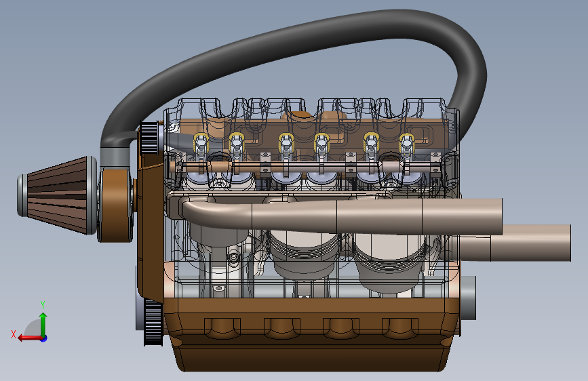Select the round carburetor housing behind filter
Screen dimensions: 588x381
coord(116,205)
